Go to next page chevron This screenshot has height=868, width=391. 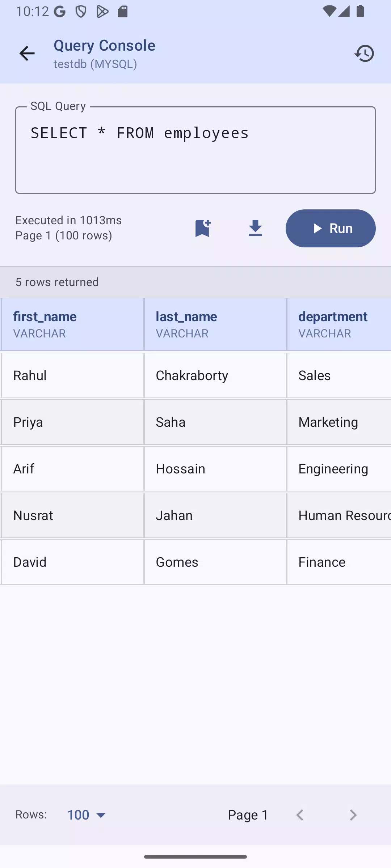[353, 815]
